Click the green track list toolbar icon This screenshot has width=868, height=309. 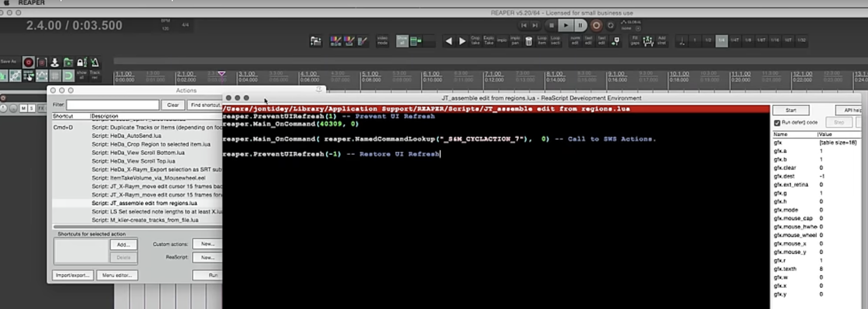tap(416, 41)
